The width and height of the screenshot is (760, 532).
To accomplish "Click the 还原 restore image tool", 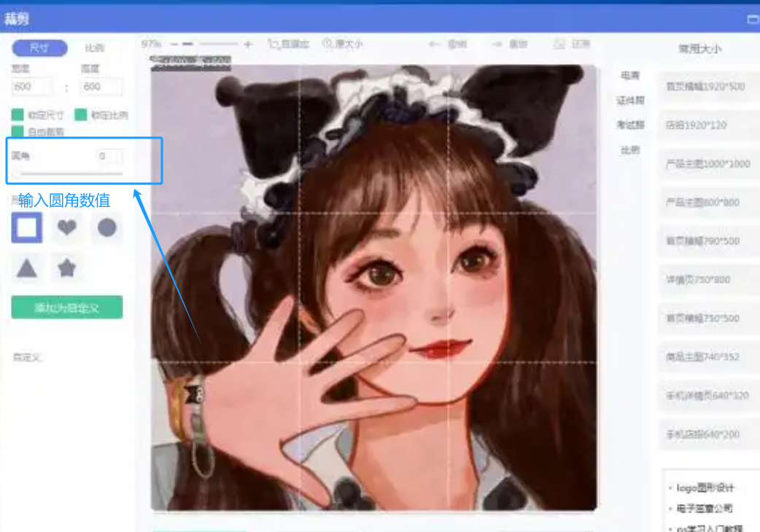I will [572, 44].
